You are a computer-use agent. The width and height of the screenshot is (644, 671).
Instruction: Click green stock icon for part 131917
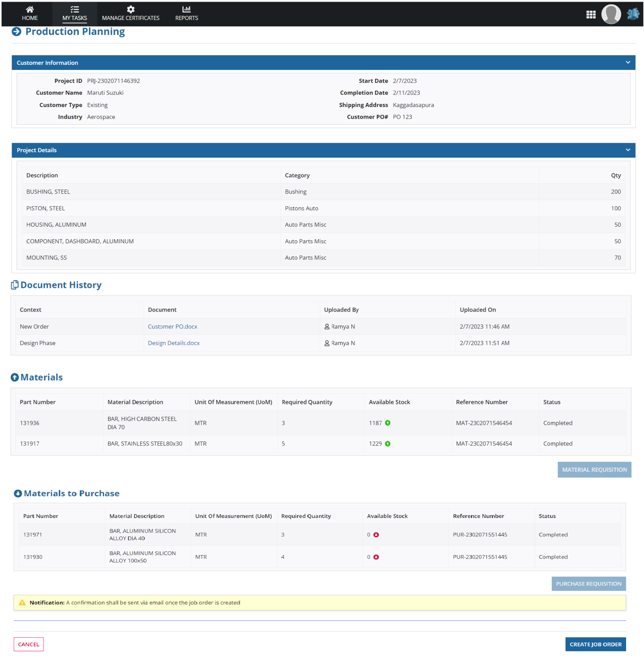tap(388, 444)
